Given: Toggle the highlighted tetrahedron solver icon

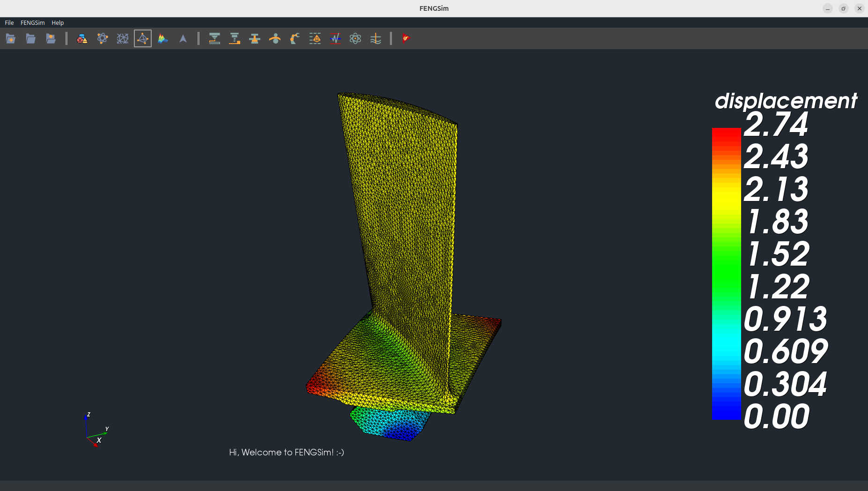Looking at the screenshot, I should tap(143, 38).
